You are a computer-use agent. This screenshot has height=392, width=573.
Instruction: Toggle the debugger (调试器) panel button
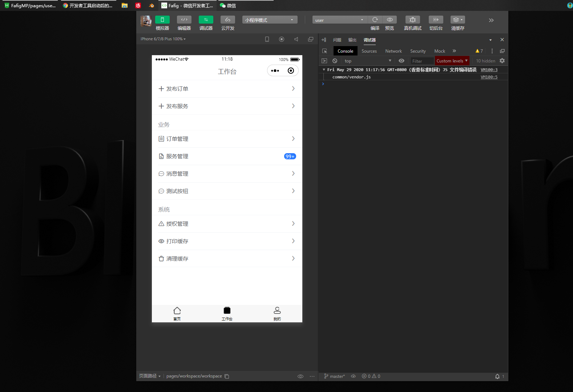click(x=206, y=20)
